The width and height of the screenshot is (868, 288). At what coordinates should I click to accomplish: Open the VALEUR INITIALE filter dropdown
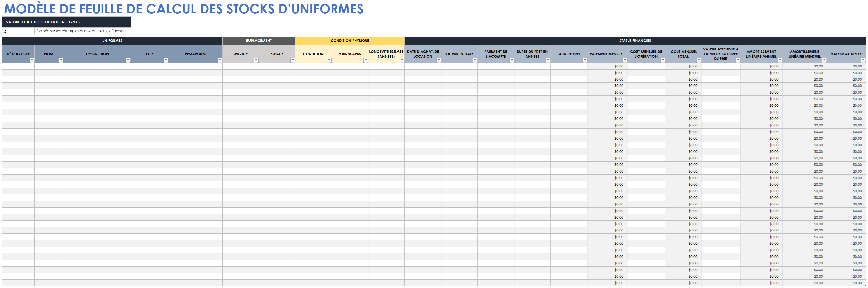(x=475, y=60)
